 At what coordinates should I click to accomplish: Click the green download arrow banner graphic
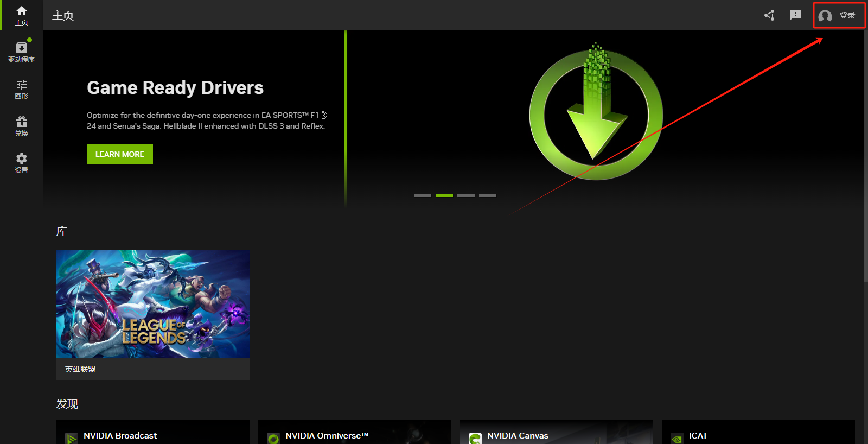click(596, 111)
